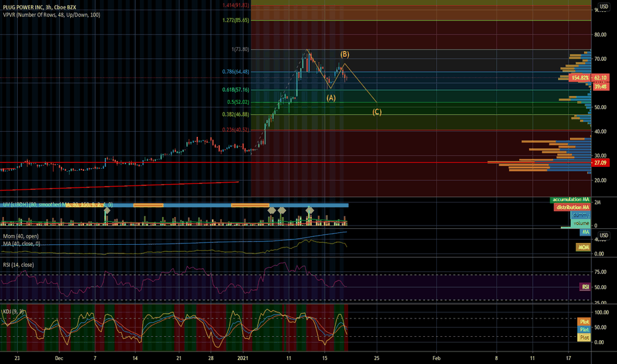Image resolution: width=617 pixels, height=364 pixels.
Task: Click the blue Plot label in KDJ pane
Action: click(x=584, y=330)
